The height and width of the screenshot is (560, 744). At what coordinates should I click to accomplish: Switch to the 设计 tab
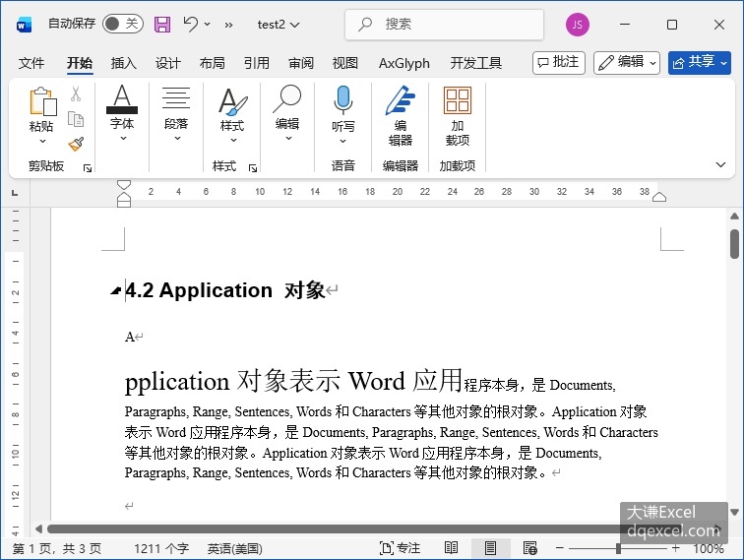(168, 63)
